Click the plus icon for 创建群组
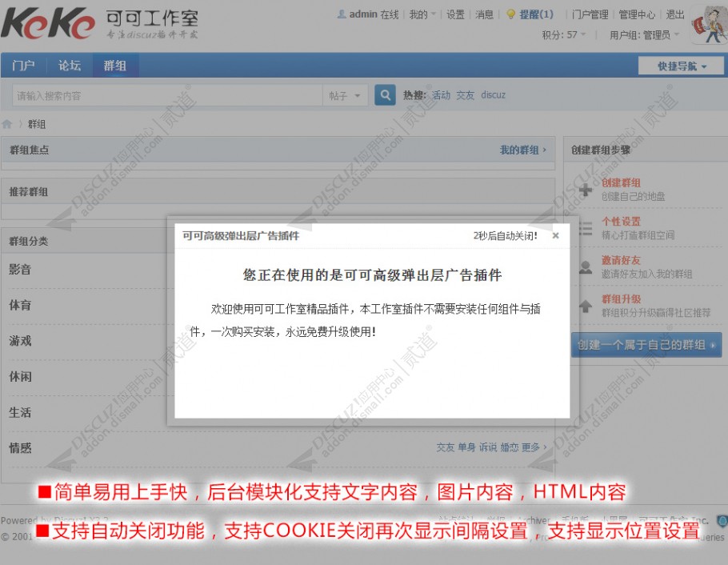 (586, 190)
